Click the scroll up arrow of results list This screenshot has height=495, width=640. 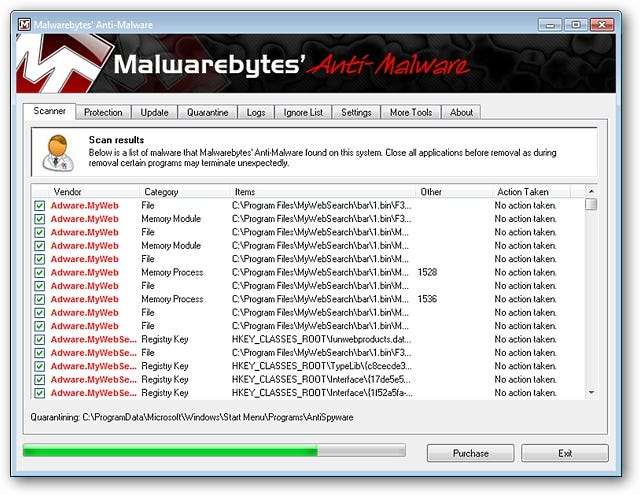pos(591,191)
